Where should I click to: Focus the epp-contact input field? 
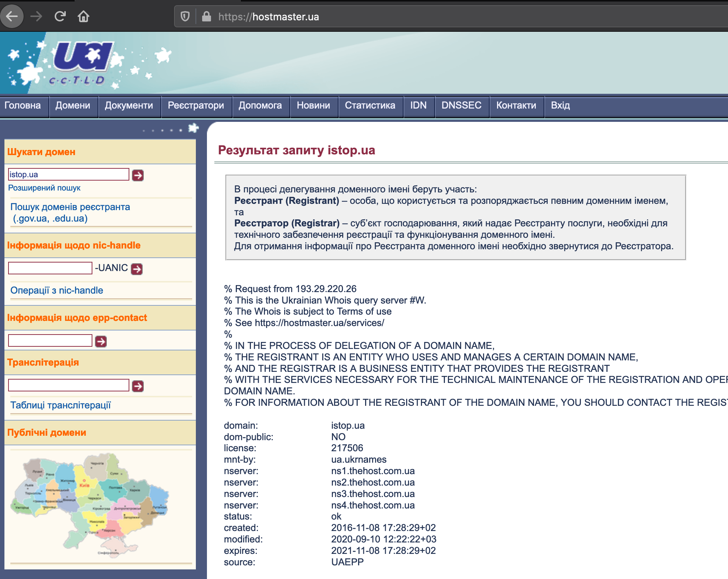[x=50, y=341]
